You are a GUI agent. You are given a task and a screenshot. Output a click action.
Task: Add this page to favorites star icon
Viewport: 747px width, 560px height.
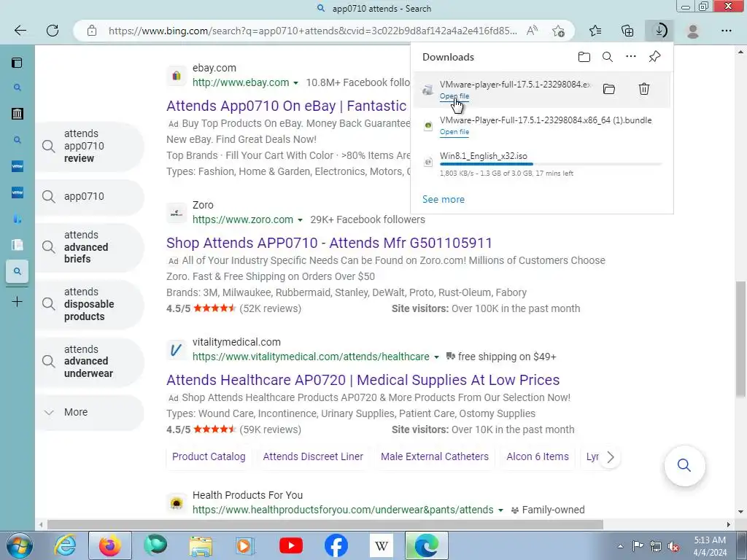[558, 31]
